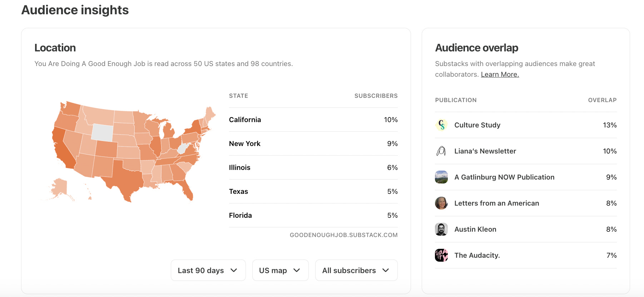Click the Audience overlap heading
This screenshot has width=644, height=297.
pyautogui.click(x=476, y=47)
